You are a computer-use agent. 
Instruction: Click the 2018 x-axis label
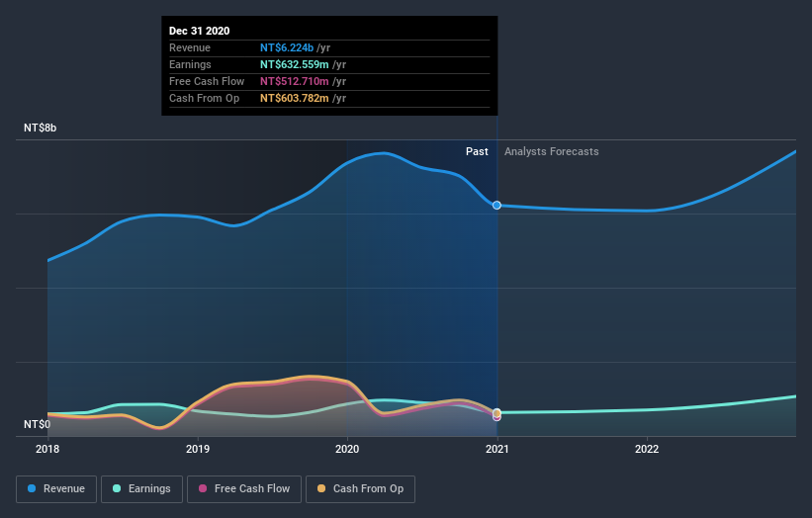(x=47, y=449)
